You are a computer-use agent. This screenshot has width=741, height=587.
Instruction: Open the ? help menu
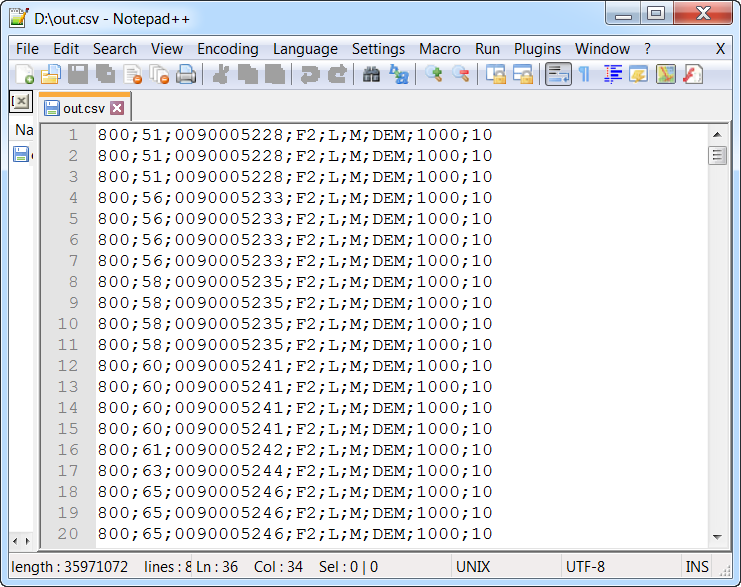(x=647, y=49)
